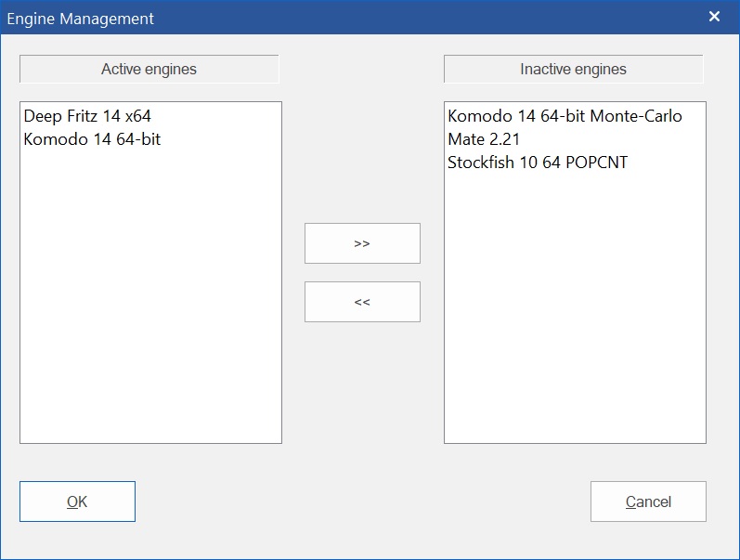Click the << move-left arrow button
The image size is (740, 560).
362,302
